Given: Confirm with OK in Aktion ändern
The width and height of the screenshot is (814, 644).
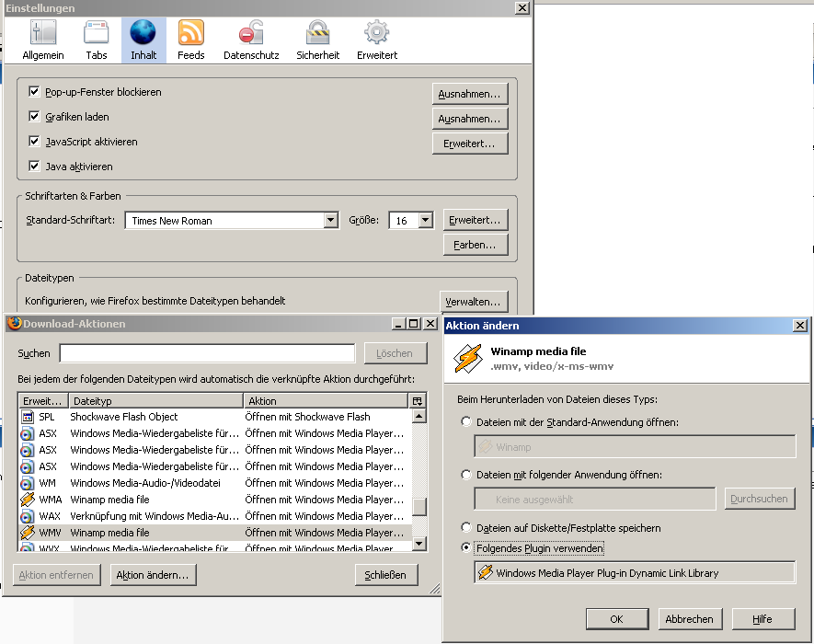Looking at the screenshot, I should click(x=617, y=619).
